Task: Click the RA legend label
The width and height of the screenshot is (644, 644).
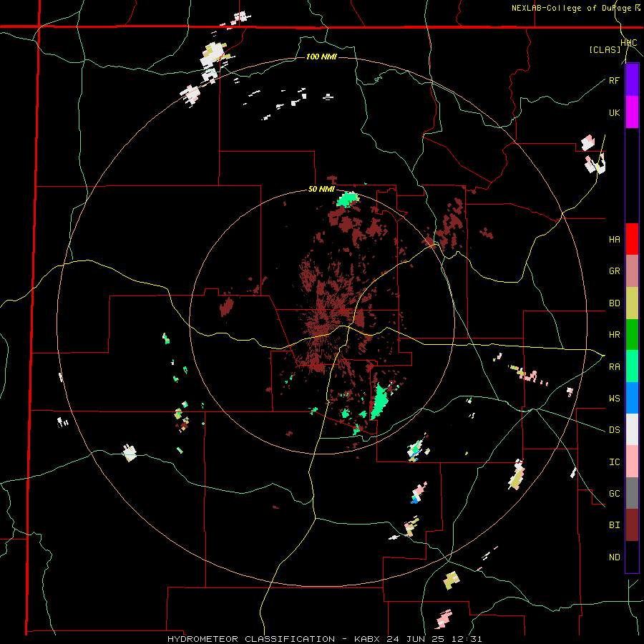Action: [614, 367]
